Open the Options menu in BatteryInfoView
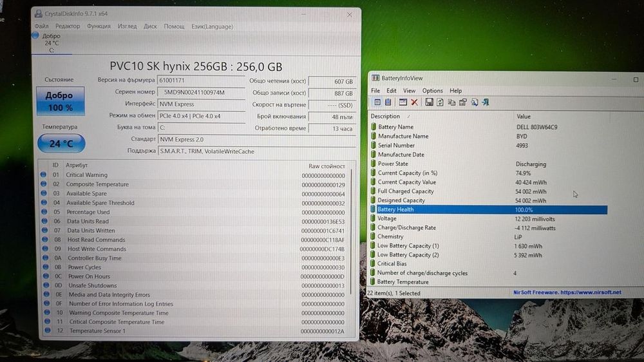The height and width of the screenshot is (362, 644). (433, 90)
